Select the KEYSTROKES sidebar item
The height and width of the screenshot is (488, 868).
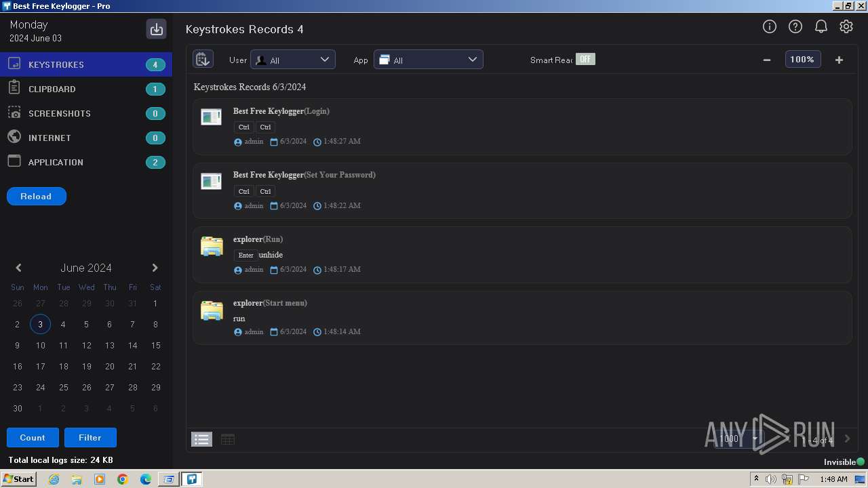coord(86,64)
